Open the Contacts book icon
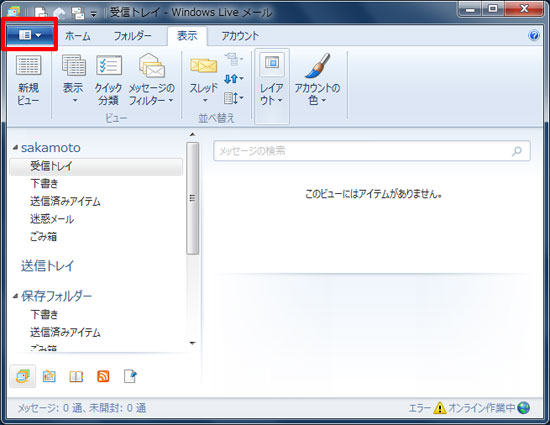Viewport: 550px width, 425px height. pyautogui.click(x=76, y=377)
